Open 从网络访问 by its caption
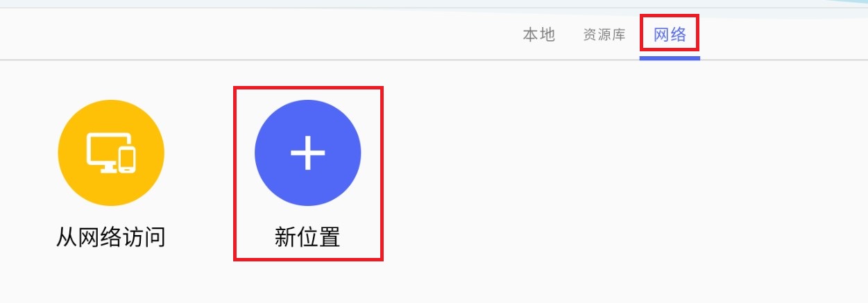Screen dimensions: 868x303 (111, 238)
